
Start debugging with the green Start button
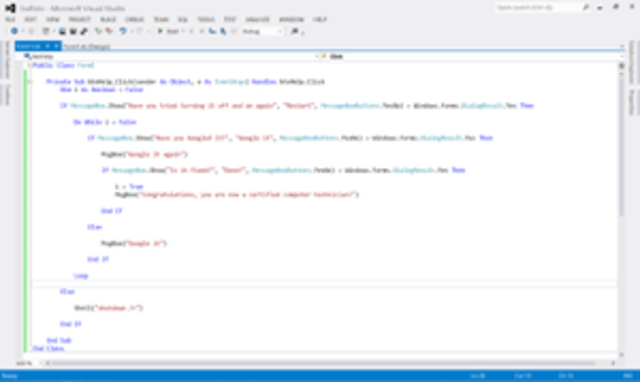click(169, 31)
